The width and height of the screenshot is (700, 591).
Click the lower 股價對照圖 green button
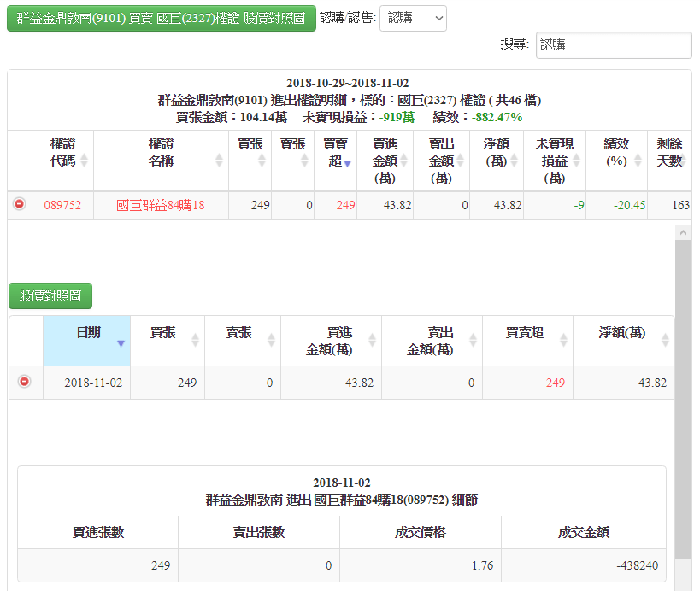50,296
